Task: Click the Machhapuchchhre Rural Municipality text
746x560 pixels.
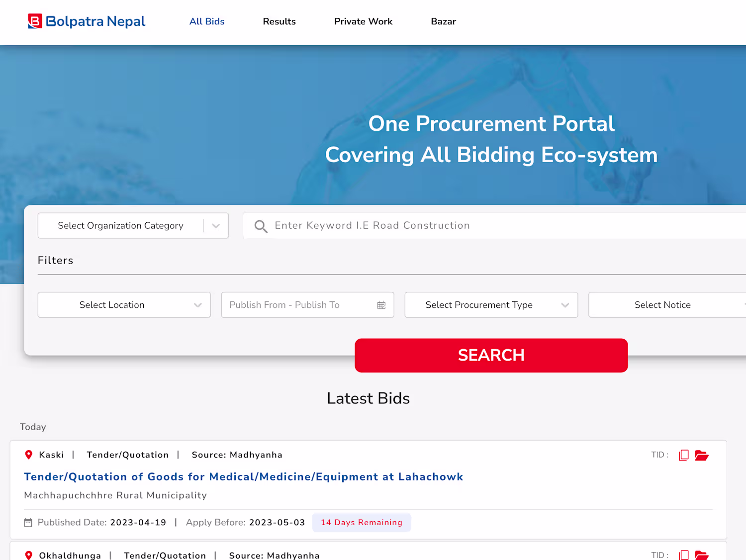Action: (x=115, y=495)
